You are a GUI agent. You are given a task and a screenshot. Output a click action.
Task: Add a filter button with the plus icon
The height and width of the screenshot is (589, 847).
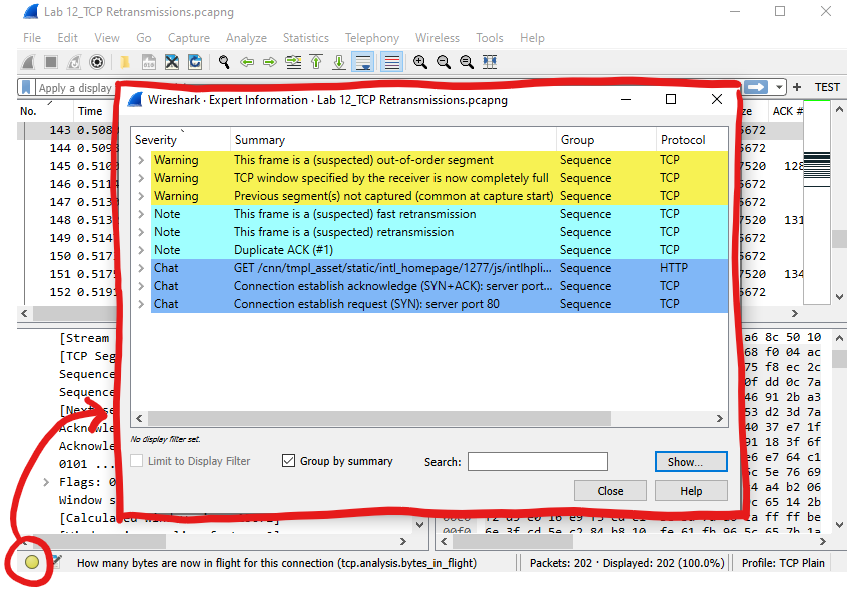pyautogui.click(x=797, y=87)
